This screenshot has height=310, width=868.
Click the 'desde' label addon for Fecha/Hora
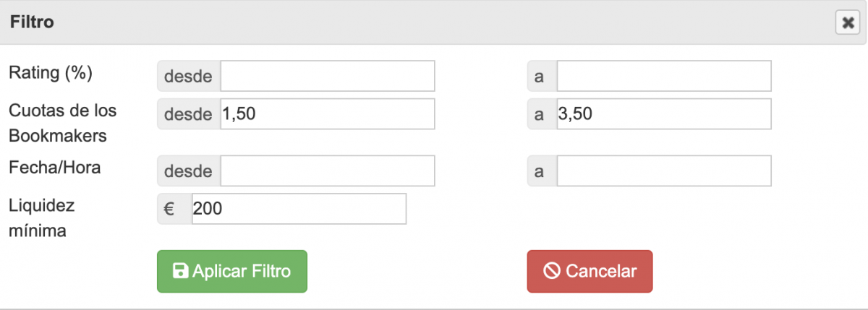coord(189,171)
